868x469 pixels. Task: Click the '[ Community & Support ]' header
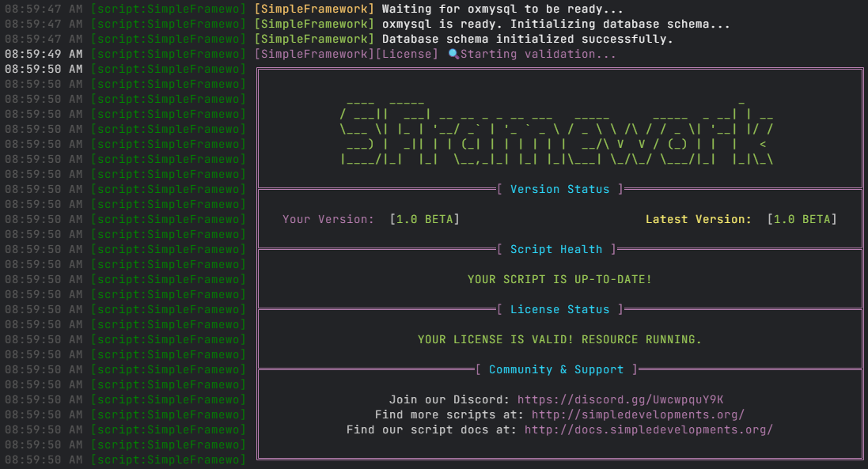pos(556,369)
